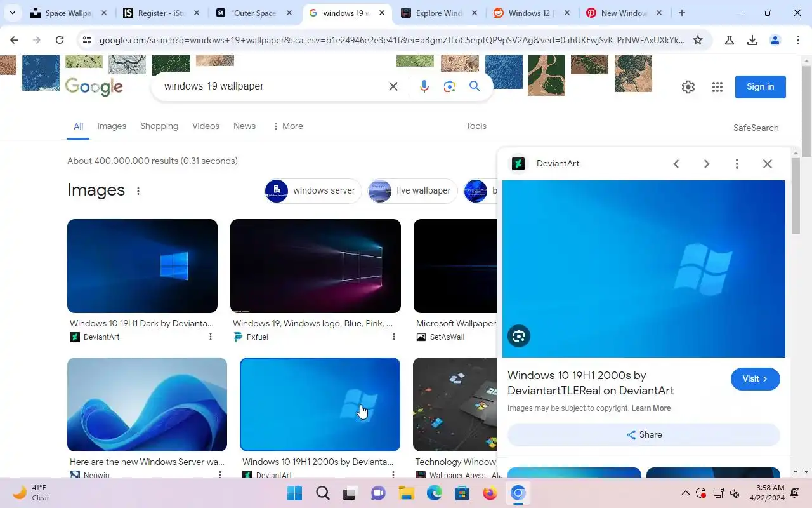Click the Chrome address bar URL
Viewport: 812px width, 508px height.
[391, 40]
